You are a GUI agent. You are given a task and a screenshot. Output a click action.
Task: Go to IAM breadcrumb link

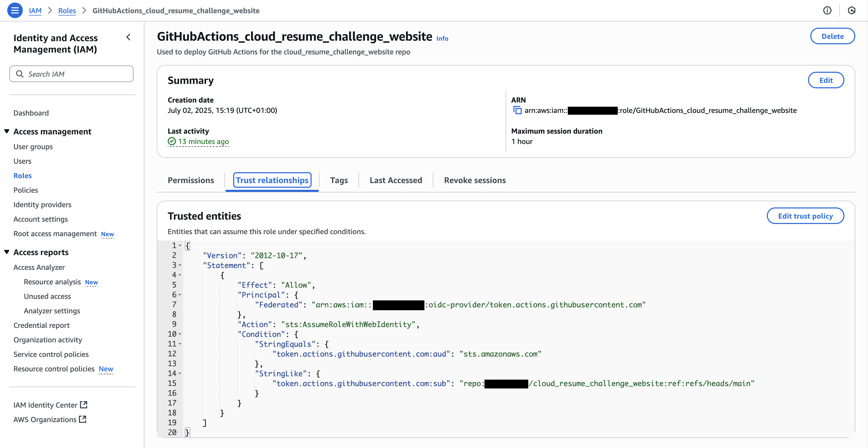[35, 10]
